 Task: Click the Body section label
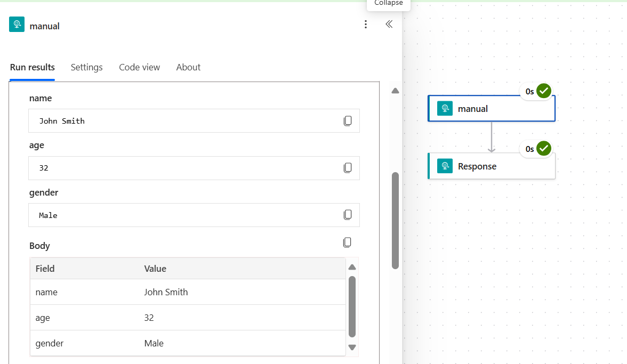[x=39, y=245]
